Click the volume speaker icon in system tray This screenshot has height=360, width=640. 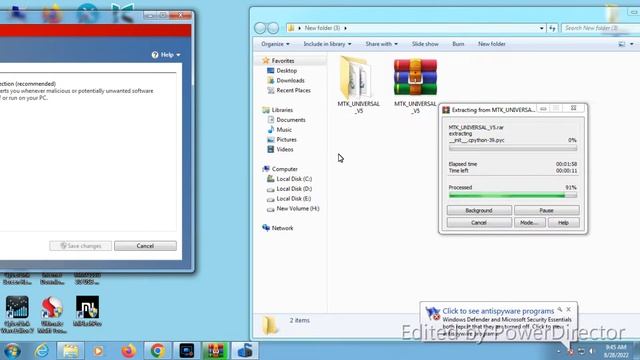point(591,351)
